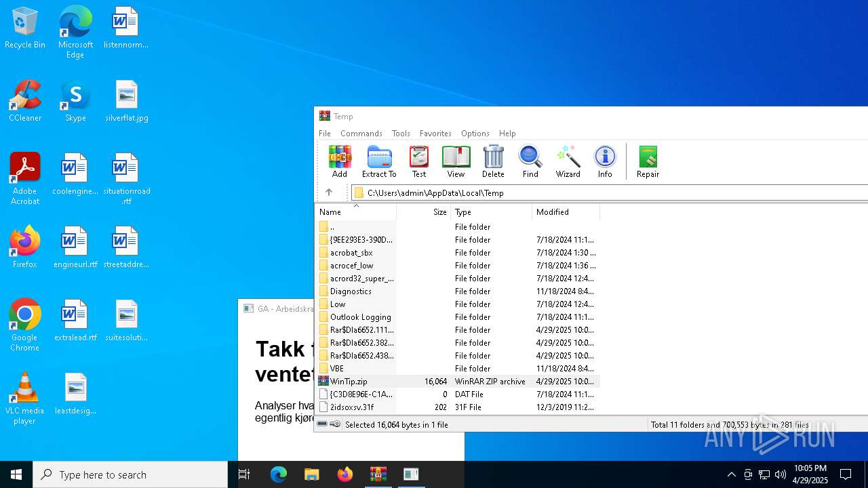Select the acrobat_sbx folder
Viewport: 868px width, 488px height.
pyautogui.click(x=458, y=253)
